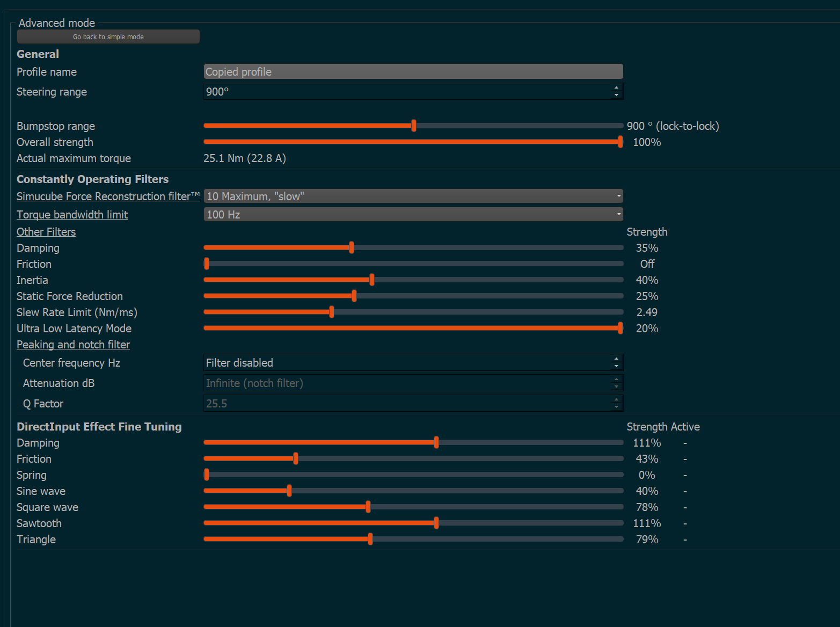840x627 pixels.
Task: Decrease Center frequency with down arrow
Action: 616,366
